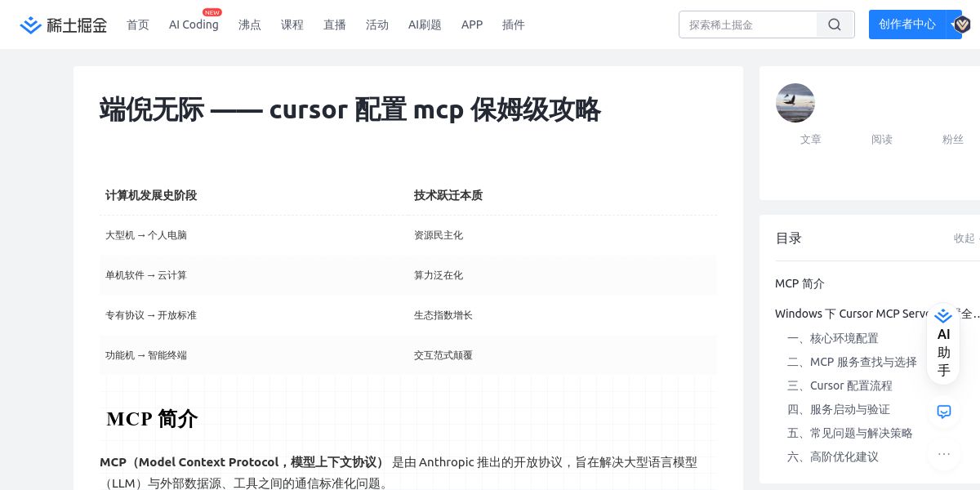Image resolution: width=980 pixels, height=490 pixels.
Task: Open AI Coding nav item
Action: pos(194,24)
